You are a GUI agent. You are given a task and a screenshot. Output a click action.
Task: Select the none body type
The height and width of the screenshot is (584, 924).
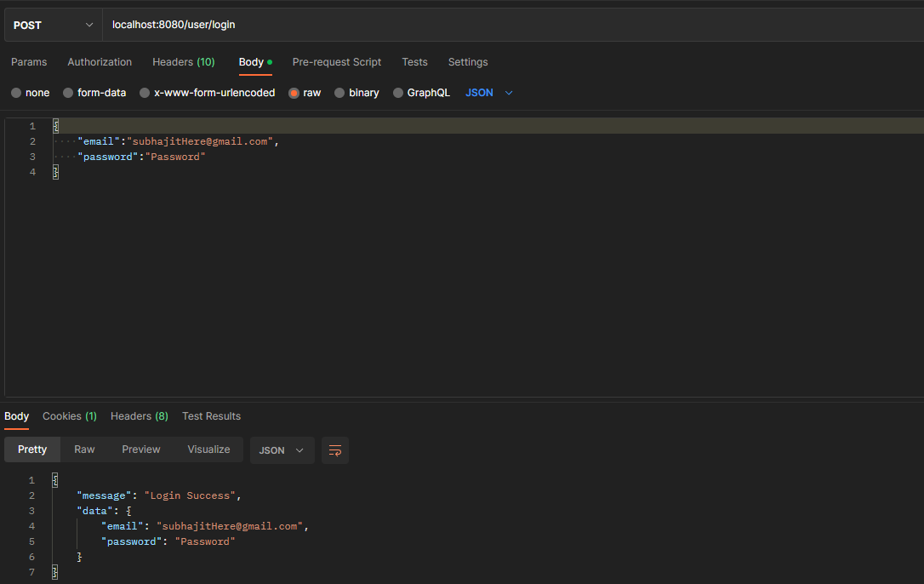coord(30,92)
